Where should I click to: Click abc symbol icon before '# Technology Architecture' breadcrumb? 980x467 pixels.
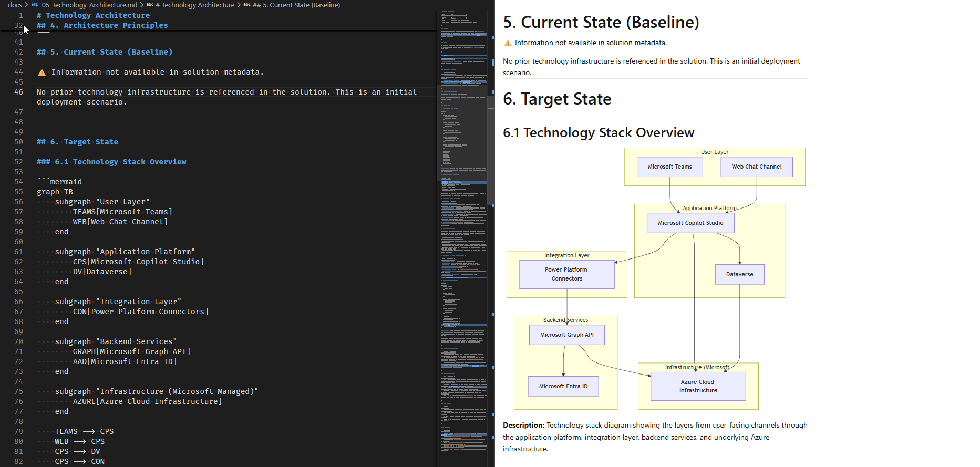coord(150,5)
